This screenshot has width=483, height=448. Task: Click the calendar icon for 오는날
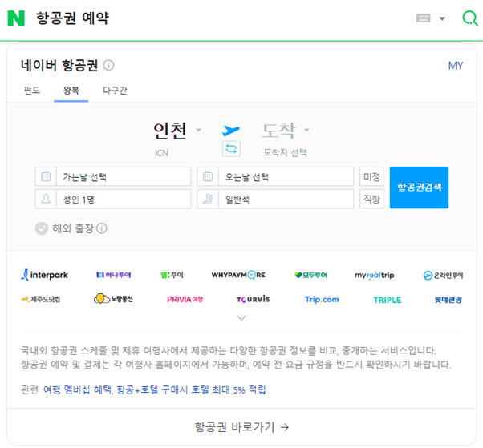coord(208,176)
